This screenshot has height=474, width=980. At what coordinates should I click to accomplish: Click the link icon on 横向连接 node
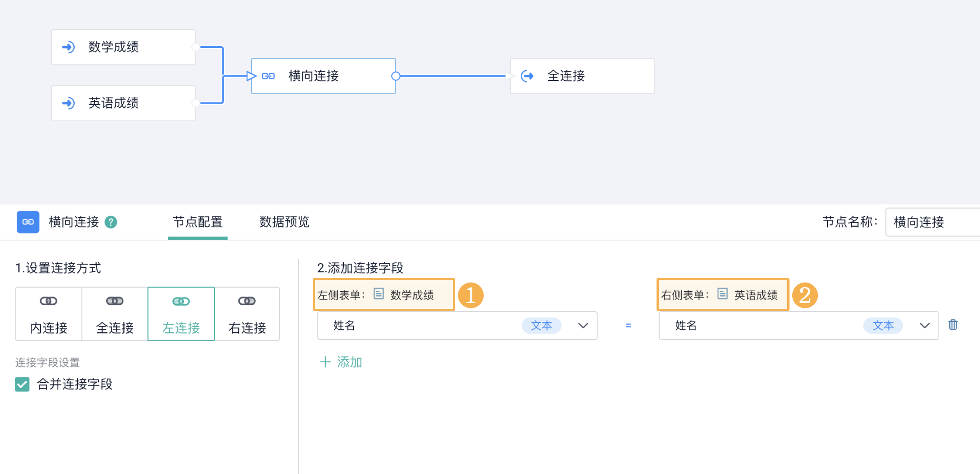click(x=268, y=76)
